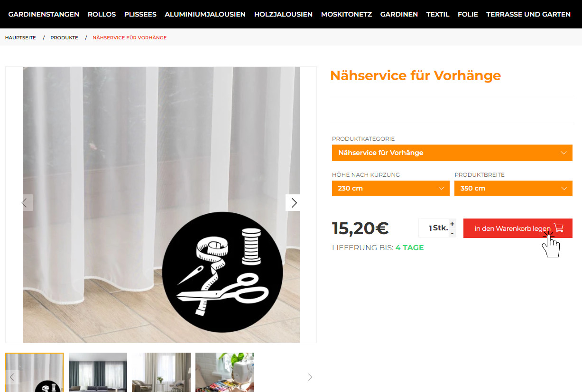Open the Produkte breadcrumb link
Viewport: 582px width, 392px height.
pos(65,37)
